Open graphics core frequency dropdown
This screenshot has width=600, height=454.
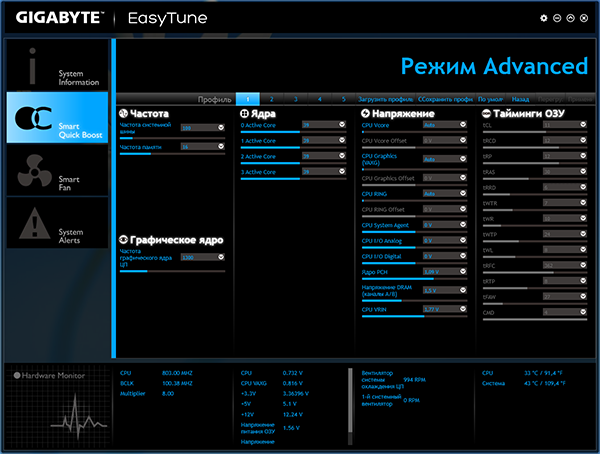click(x=221, y=257)
